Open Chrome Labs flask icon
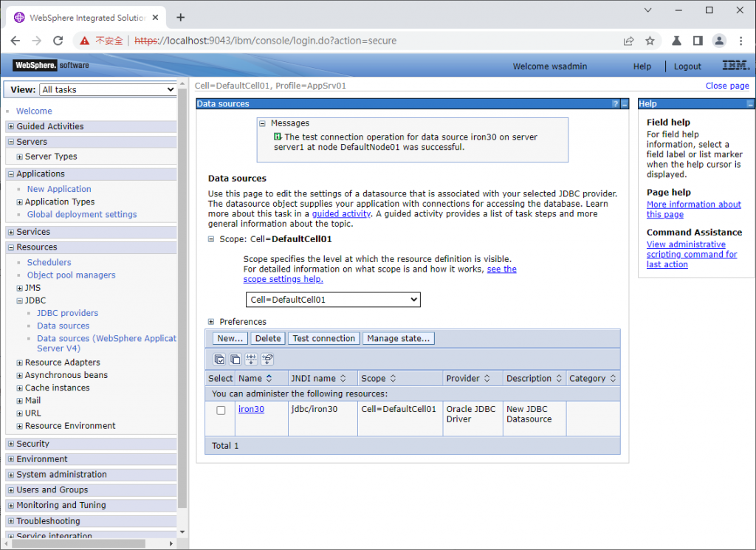 [676, 41]
